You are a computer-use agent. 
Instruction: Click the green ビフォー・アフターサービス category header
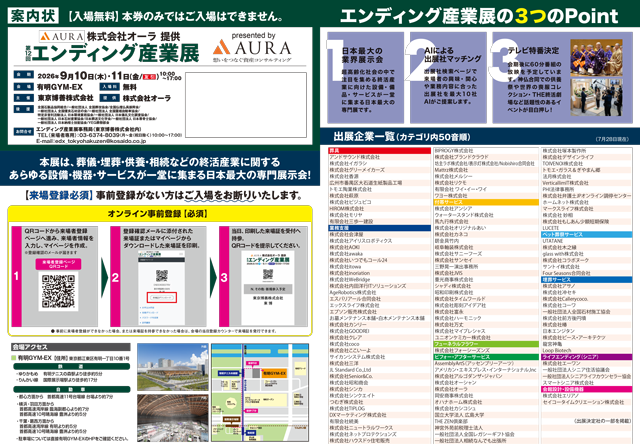pos(486,357)
